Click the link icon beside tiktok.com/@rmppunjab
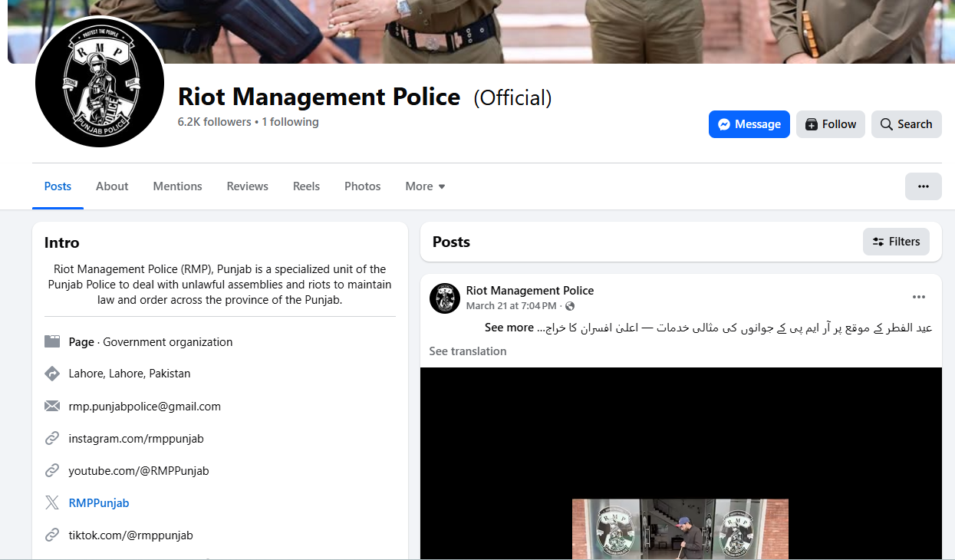This screenshot has width=955, height=560. click(52, 535)
